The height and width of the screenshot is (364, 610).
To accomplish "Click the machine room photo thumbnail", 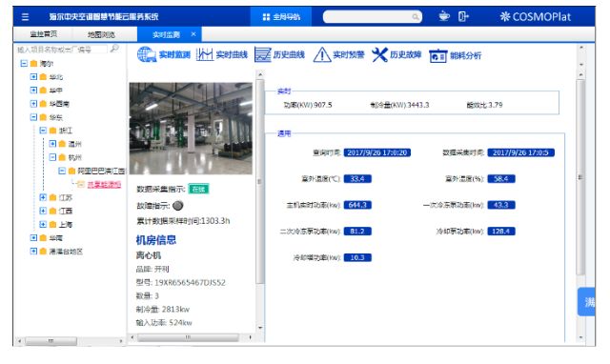I will (x=191, y=129).
